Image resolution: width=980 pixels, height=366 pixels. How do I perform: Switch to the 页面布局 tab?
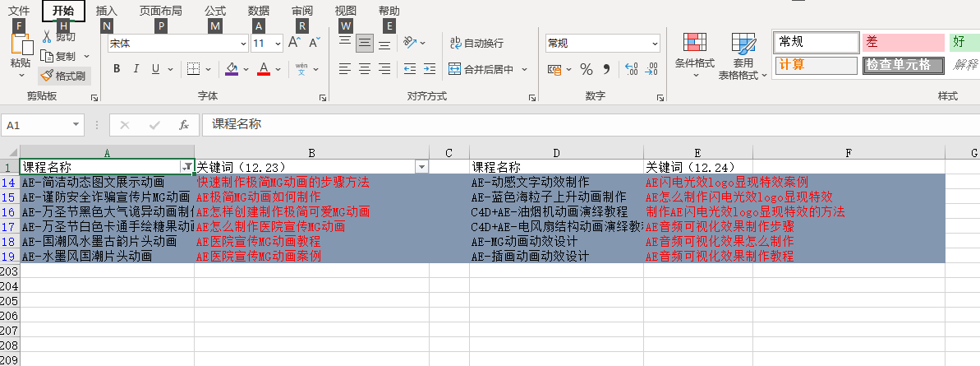pyautogui.click(x=161, y=11)
